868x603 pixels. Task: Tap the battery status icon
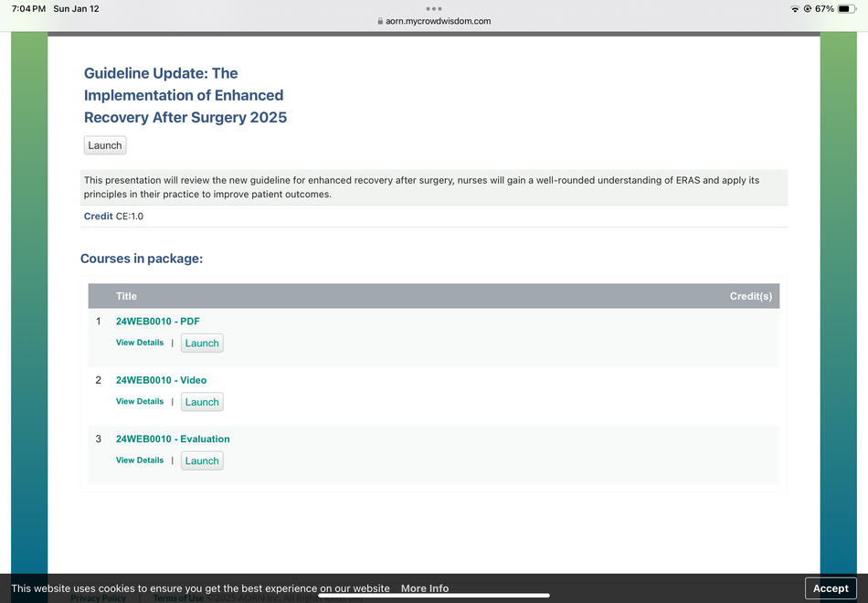tap(847, 9)
